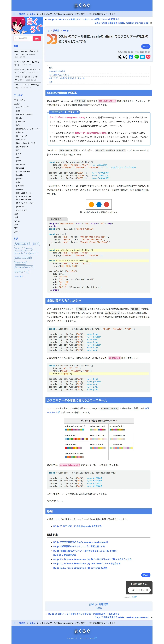Image resolution: width=164 pixels, height=644 pixels.
Task: Click external-link icon after カラースキーム link
Action: tap(59, 412)
